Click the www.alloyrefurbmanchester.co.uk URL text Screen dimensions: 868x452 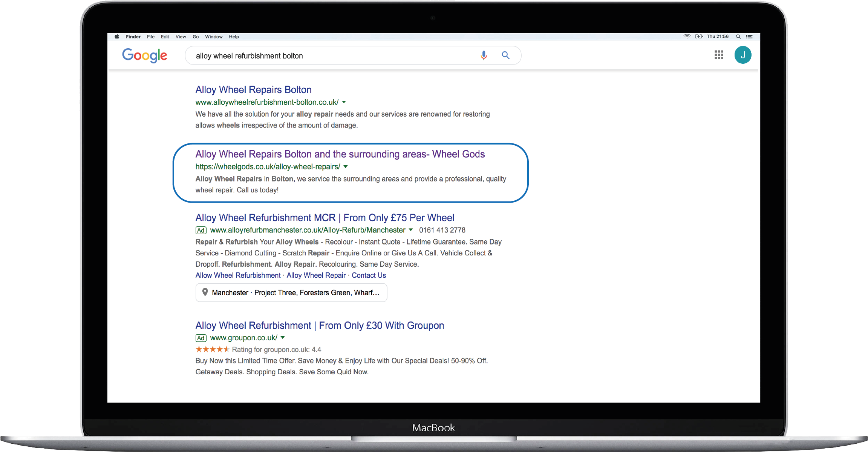click(x=308, y=230)
